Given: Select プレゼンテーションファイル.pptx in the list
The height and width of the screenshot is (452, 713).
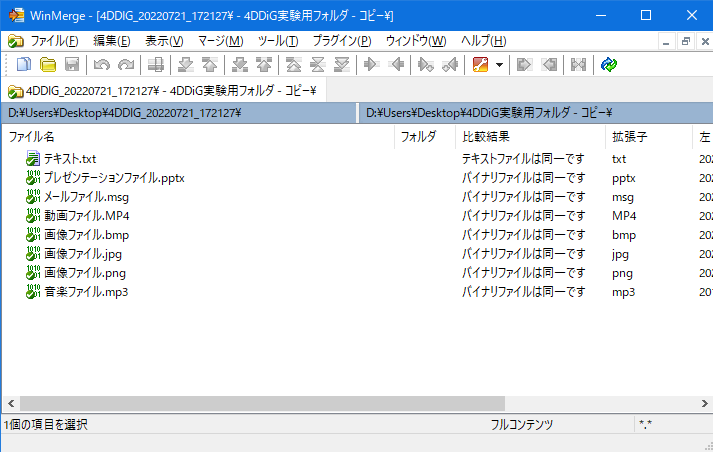Looking at the screenshot, I should pyautogui.click(x=114, y=178).
